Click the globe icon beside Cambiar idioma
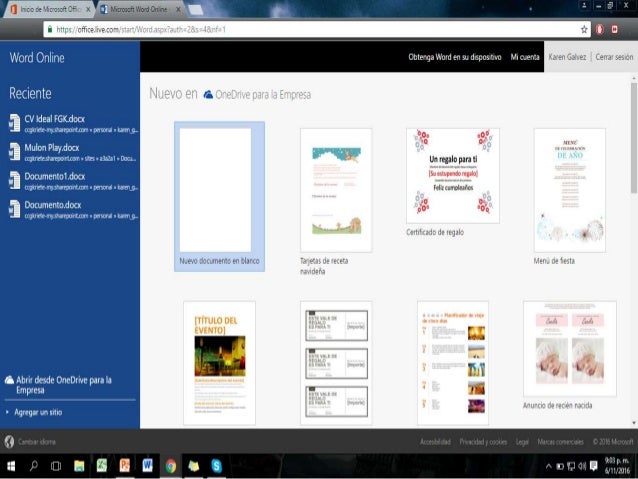Viewport: 638px width, 479px height. 9,442
